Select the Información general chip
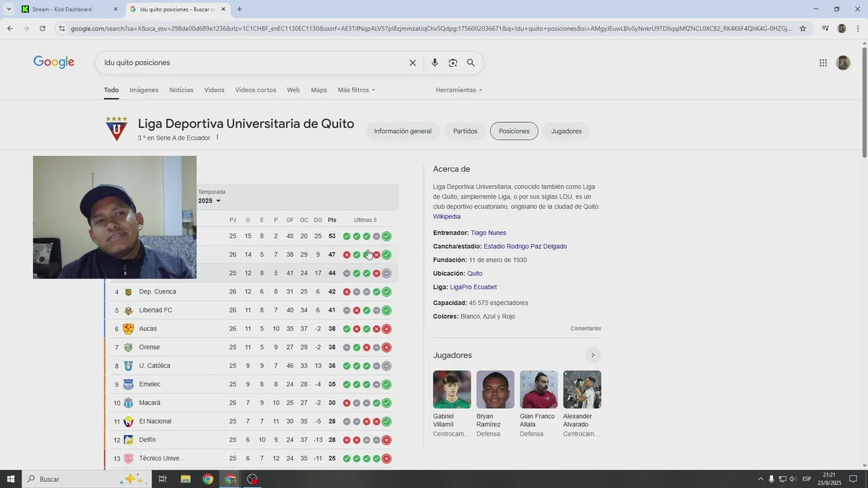Viewport: 868px width, 488px height. 403,131
